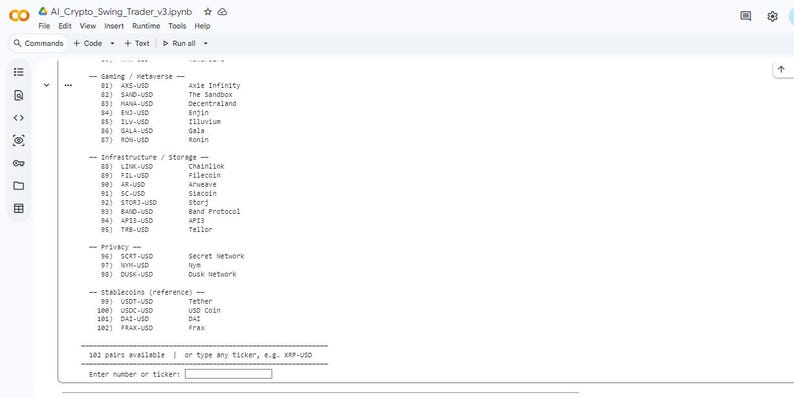The width and height of the screenshot is (794, 398).
Task: Click the LINK-USD Chainlink row
Action: click(x=163, y=166)
